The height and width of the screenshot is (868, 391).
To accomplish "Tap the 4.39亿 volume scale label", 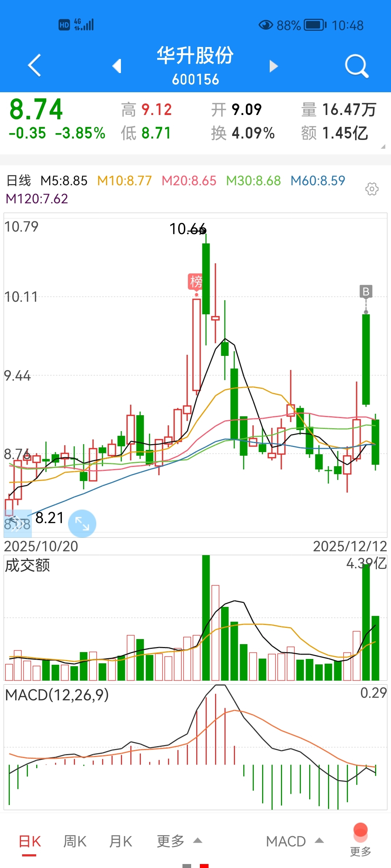I will pyautogui.click(x=366, y=563).
